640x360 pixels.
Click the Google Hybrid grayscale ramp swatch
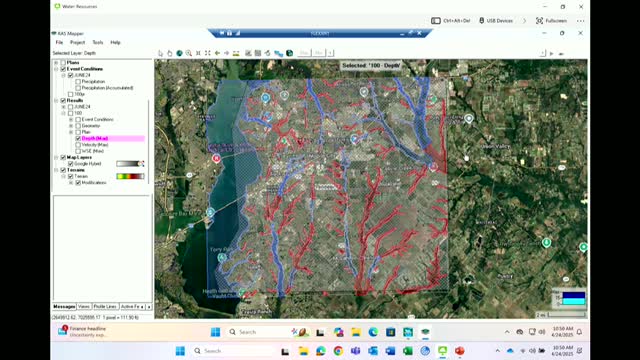tap(130, 164)
